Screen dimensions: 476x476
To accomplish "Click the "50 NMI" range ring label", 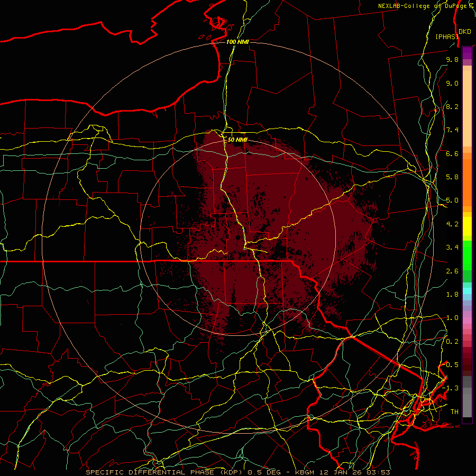I will pos(237,140).
